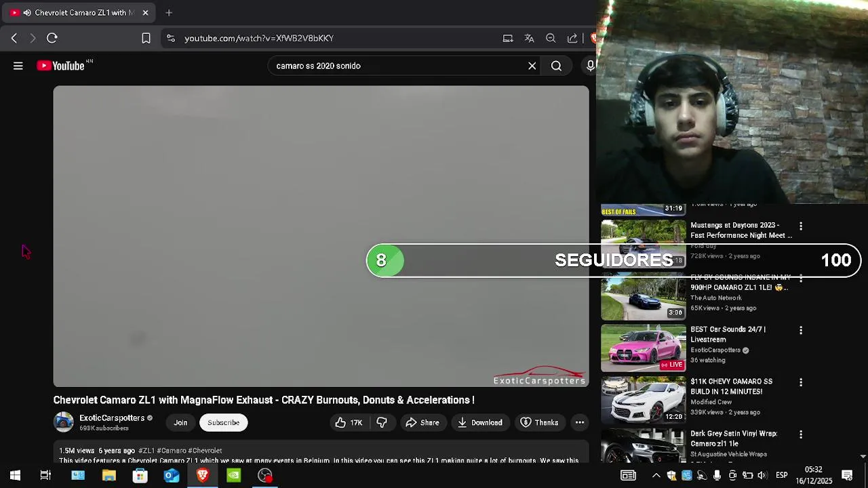This screenshot has width=868, height=488.
Task: Open more actions ellipsis under video
Action: [x=580, y=422]
